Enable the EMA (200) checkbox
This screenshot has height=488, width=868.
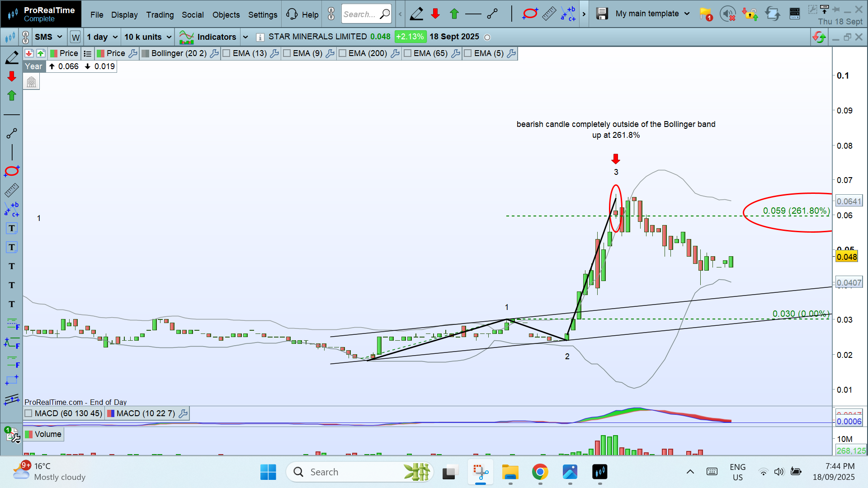tap(342, 53)
